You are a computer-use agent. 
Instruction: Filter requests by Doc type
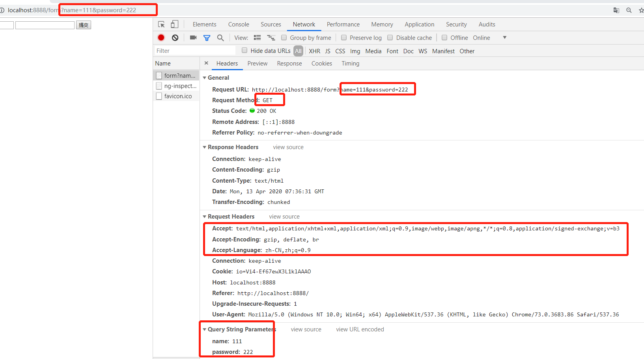(x=409, y=51)
